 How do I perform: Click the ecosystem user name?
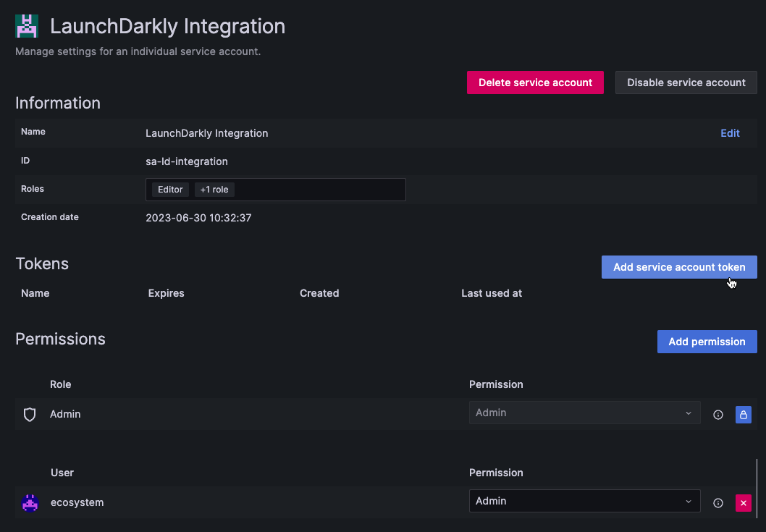coord(77,503)
